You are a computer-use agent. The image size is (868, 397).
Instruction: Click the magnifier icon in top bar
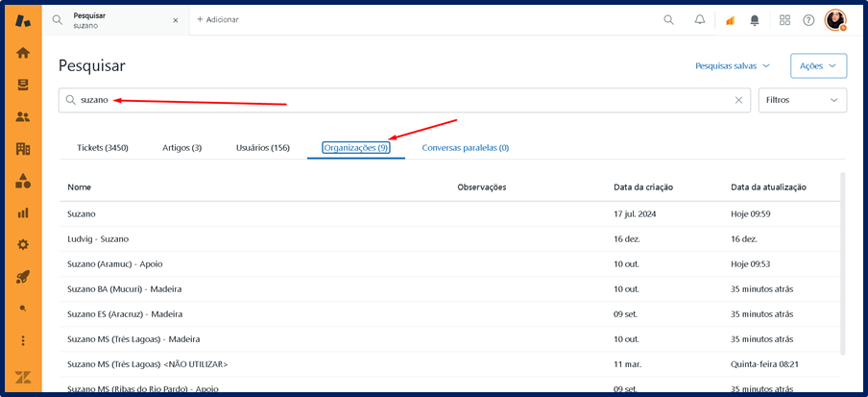coord(668,19)
